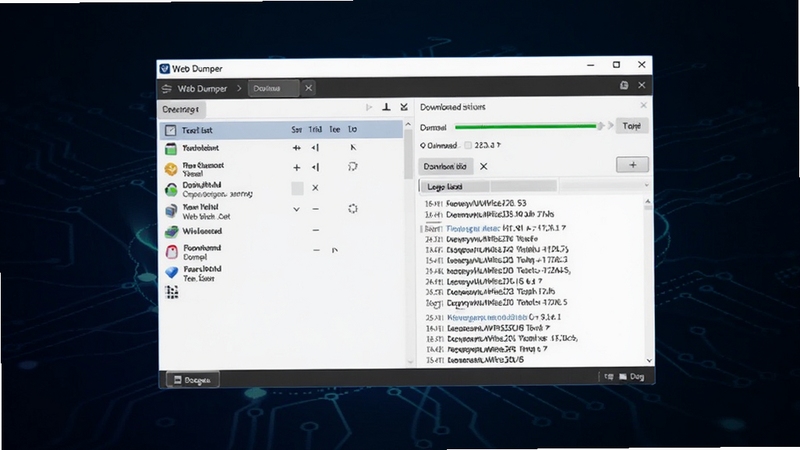This screenshot has width=800, height=450.
Task: Click the highlighted button in the status bar
Action: pos(192,380)
